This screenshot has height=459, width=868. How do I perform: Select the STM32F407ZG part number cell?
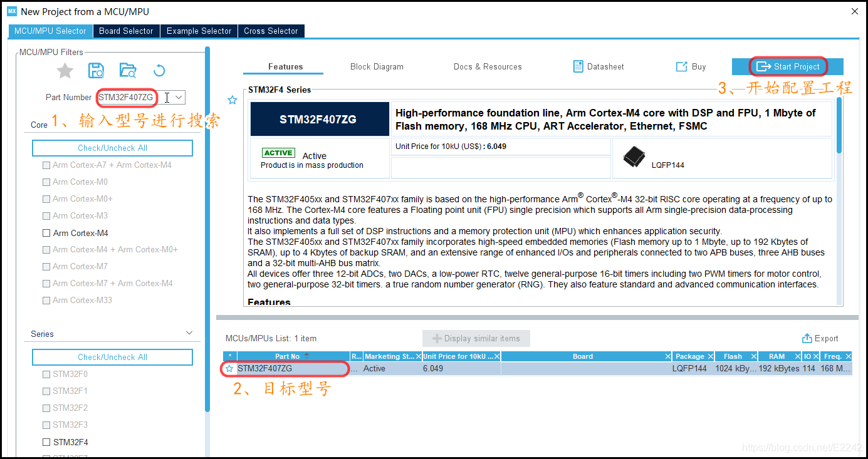tap(293, 369)
